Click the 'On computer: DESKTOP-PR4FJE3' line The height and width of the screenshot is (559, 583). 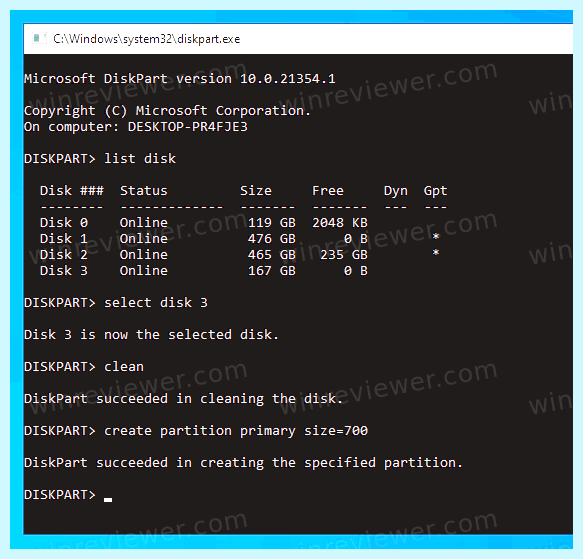(136, 127)
